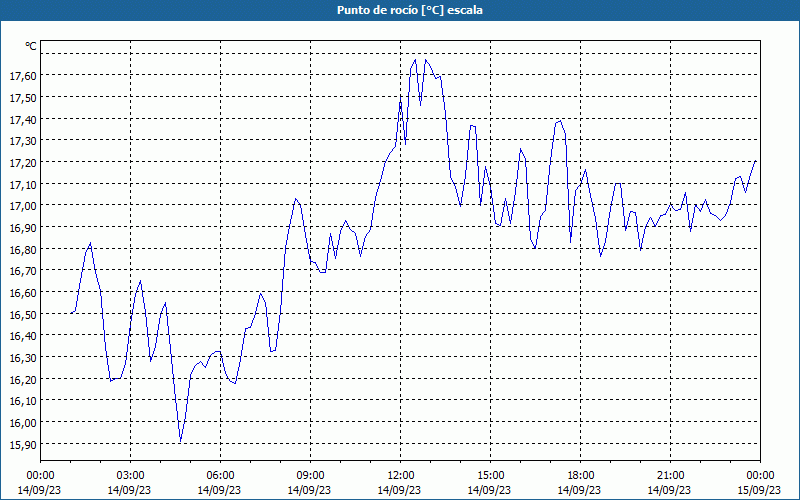Click the 15:00 time label

click(490, 476)
